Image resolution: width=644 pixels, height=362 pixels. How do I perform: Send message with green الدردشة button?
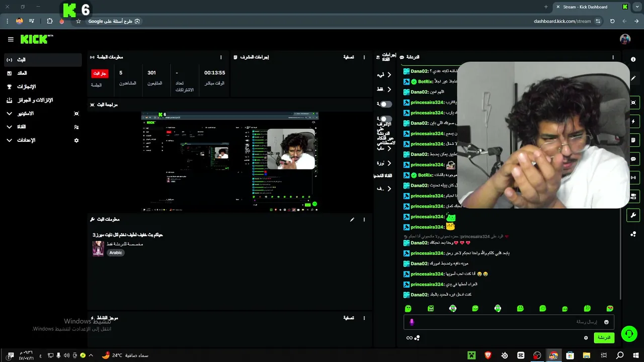604,338
